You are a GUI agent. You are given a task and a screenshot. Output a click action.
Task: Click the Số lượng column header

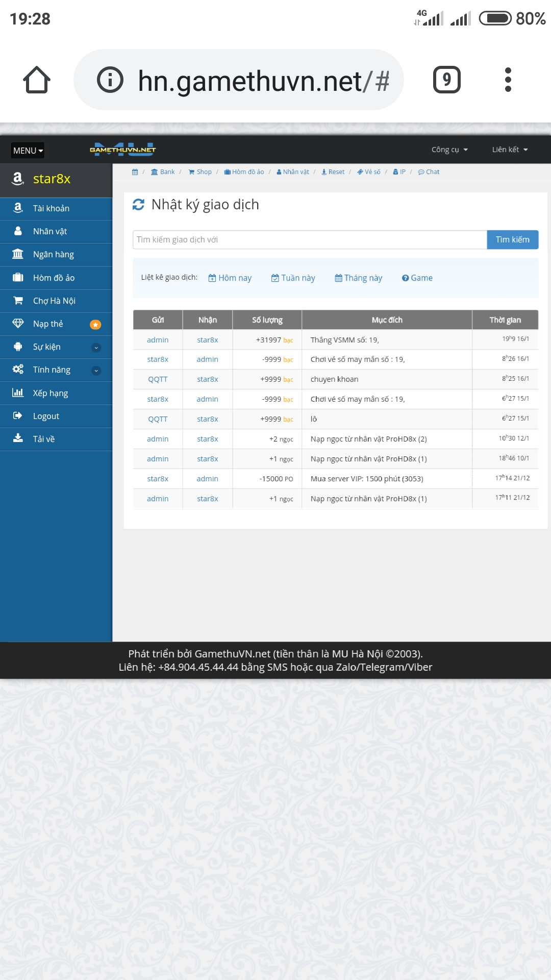click(267, 320)
